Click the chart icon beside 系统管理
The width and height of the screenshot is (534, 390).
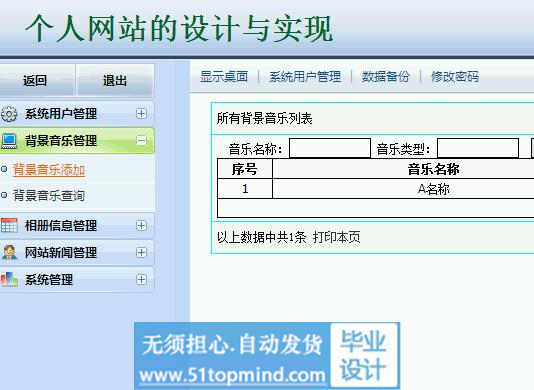[9, 279]
